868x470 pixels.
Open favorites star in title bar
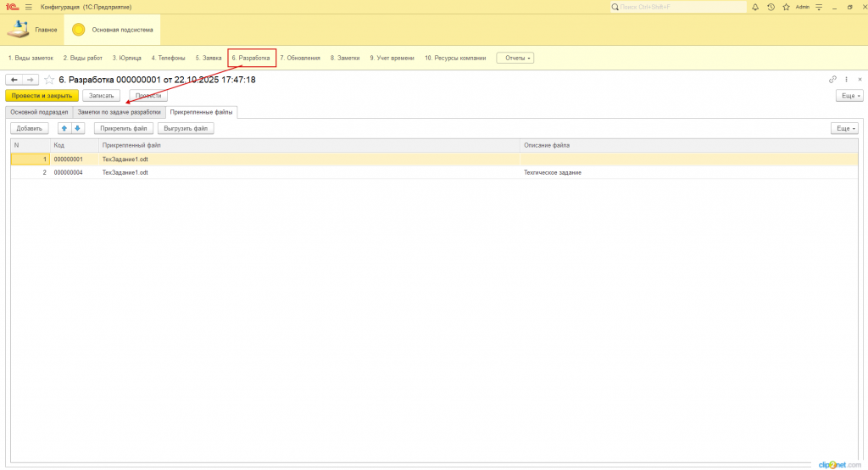coord(786,7)
